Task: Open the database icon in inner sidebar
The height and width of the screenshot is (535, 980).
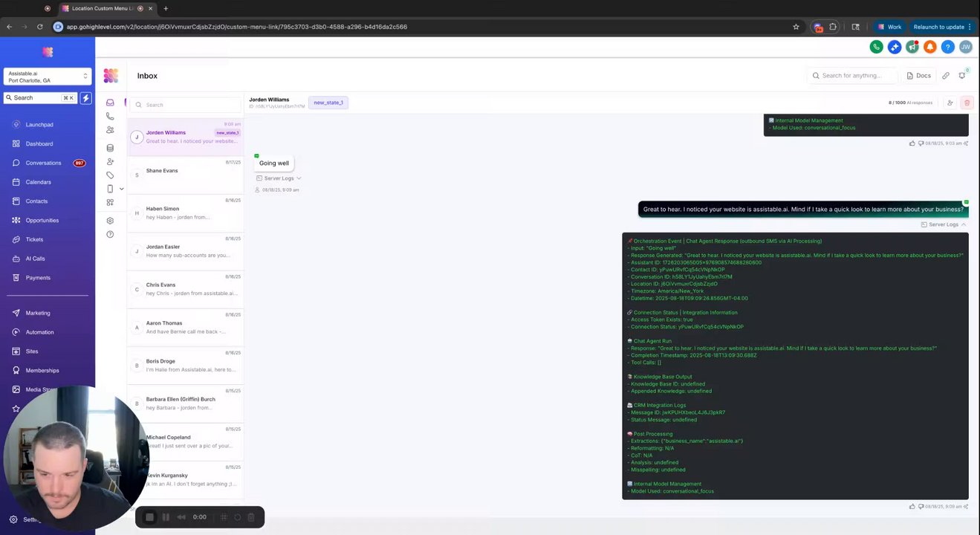Action: click(x=110, y=148)
